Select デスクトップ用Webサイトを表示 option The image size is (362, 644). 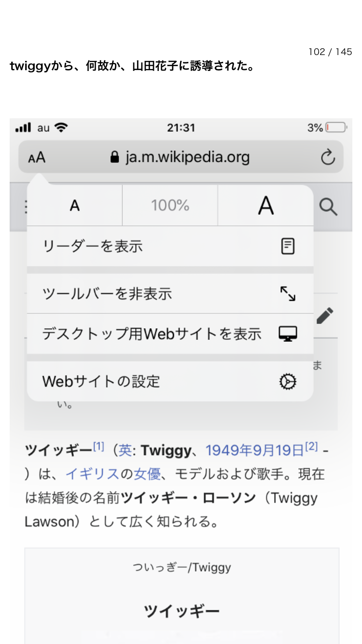click(x=152, y=334)
